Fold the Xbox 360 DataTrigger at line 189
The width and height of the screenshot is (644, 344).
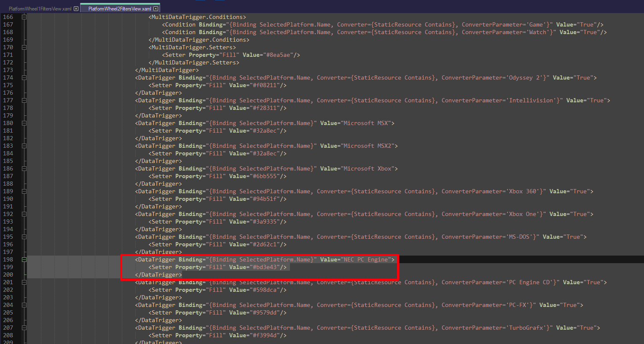coord(24,192)
